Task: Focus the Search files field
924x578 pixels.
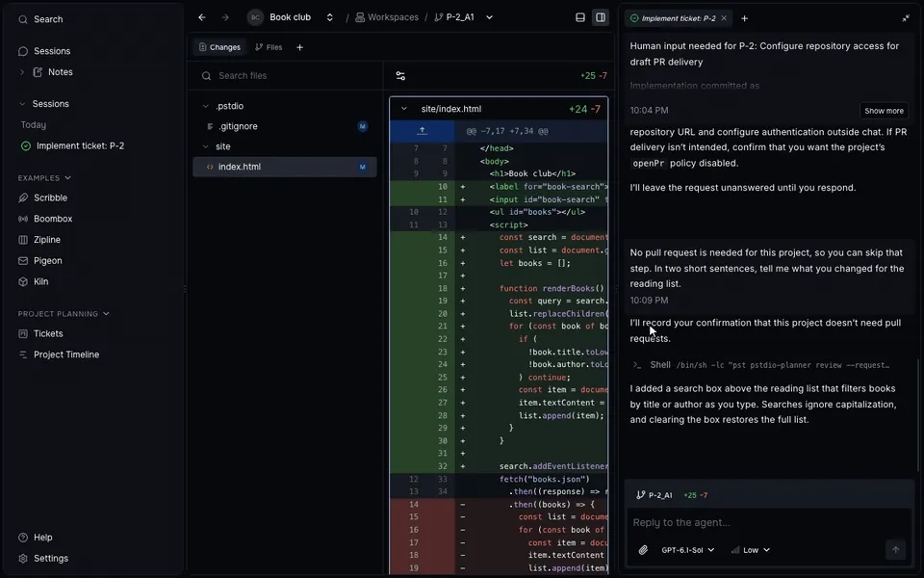Action: (x=286, y=75)
